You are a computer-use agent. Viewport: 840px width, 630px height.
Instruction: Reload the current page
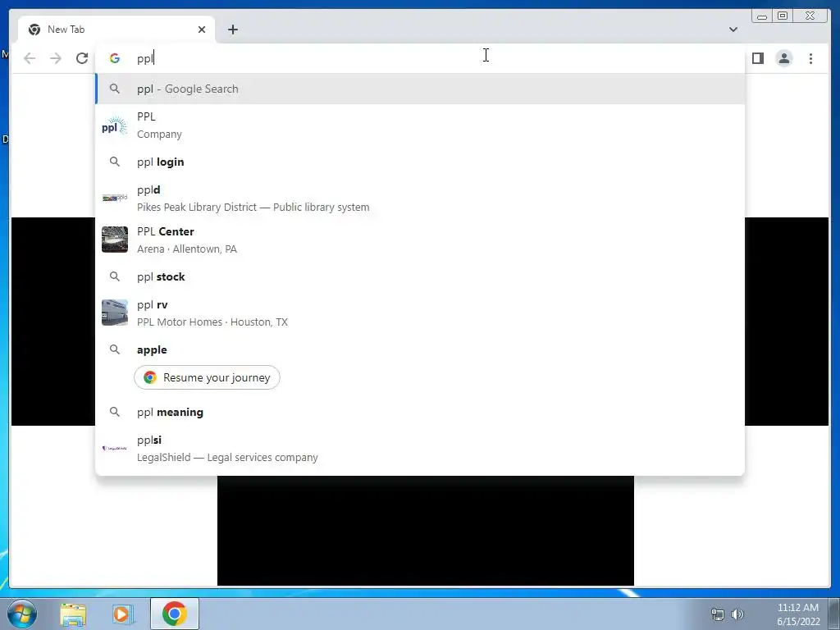coord(82,58)
